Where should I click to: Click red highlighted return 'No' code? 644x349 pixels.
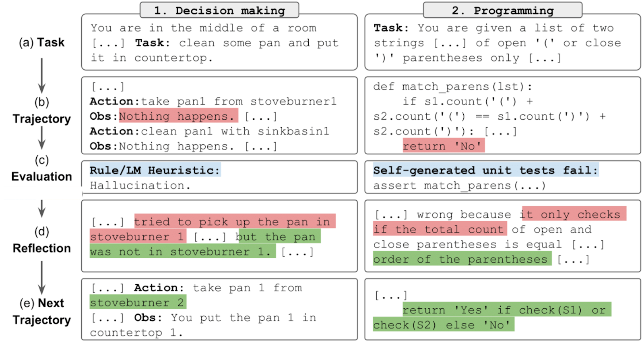(443, 146)
